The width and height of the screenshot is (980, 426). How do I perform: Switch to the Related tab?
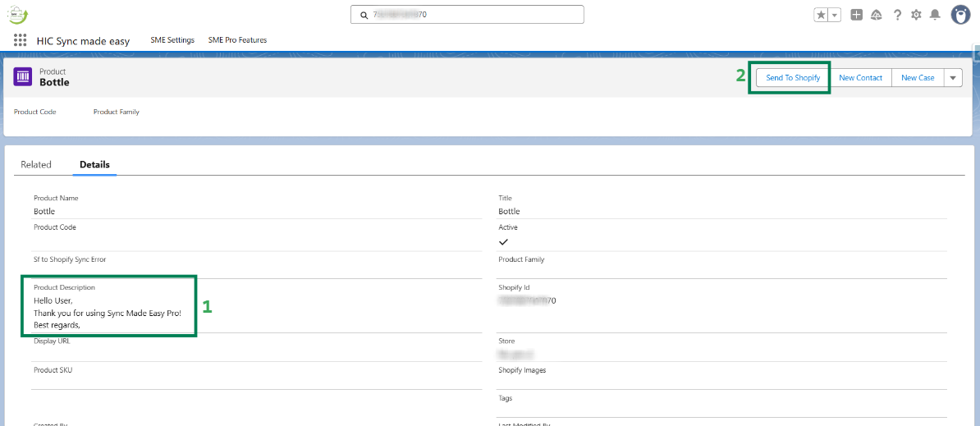tap(36, 165)
